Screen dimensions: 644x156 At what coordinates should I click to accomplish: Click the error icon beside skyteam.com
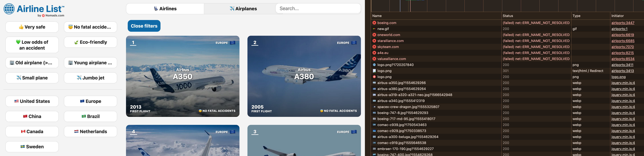click(374, 47)
